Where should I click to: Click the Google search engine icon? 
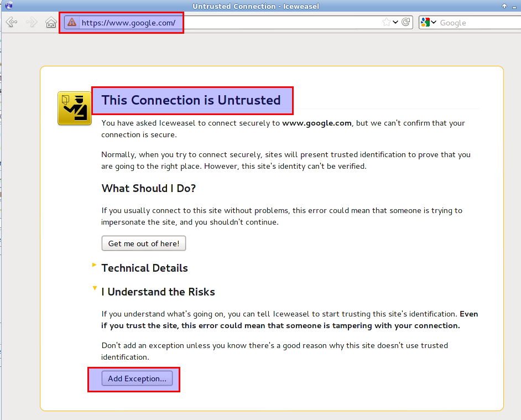tap(425, 22)
